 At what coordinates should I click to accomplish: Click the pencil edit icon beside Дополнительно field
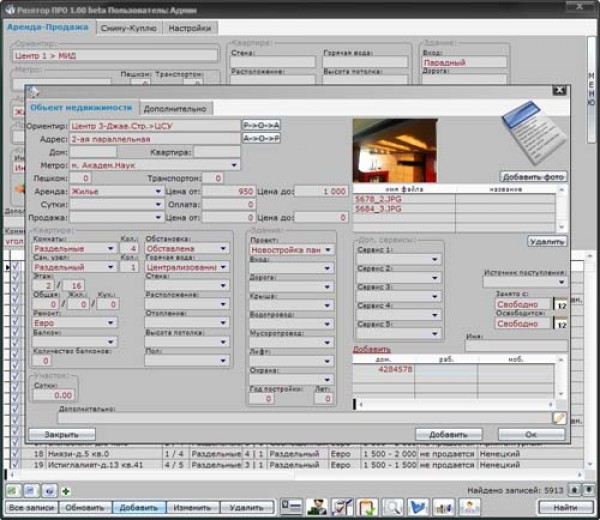(559, 417)
